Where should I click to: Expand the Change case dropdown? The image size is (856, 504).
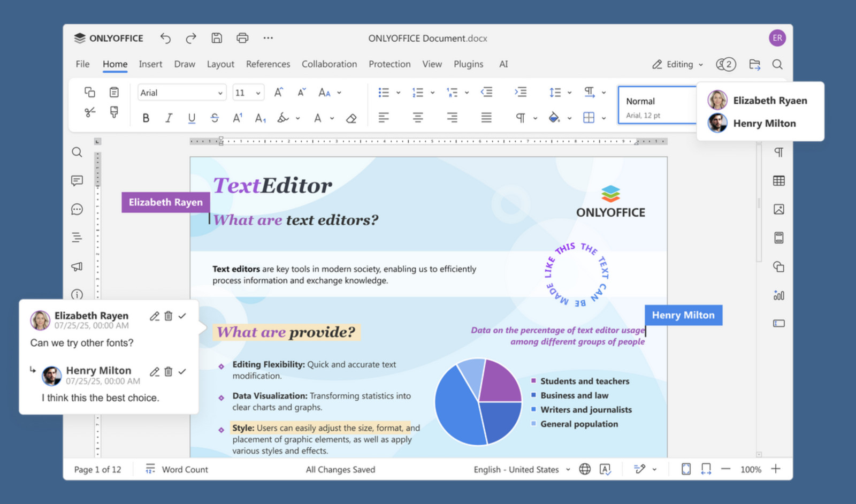[339, 93]
